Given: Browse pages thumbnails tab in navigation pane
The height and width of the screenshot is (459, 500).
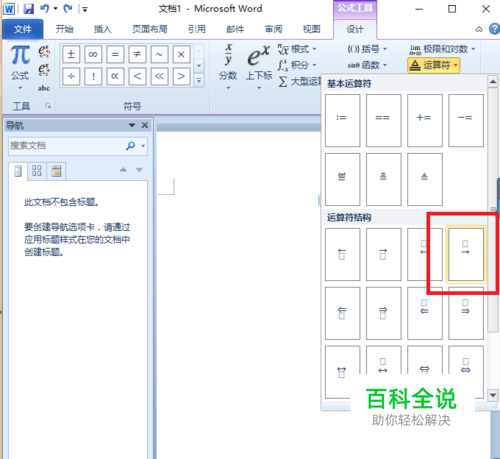Looking at the screenshot, I should click(37, 171).
